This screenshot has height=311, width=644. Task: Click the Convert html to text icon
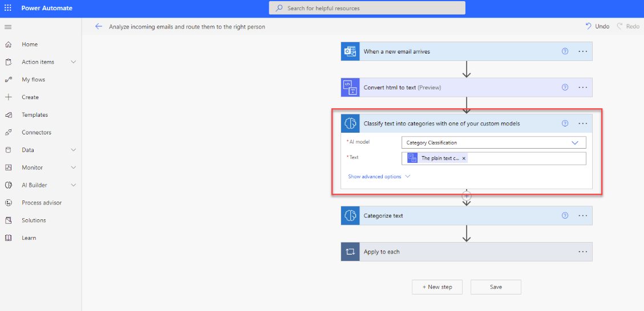[x=350, y=87]
